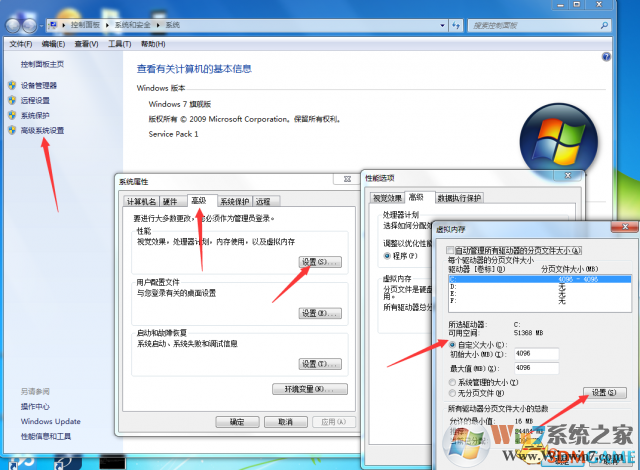Close the 系统属性 dialog
Image resolution: width=640 pixels, height=470 pixels.
click(347, 179)
